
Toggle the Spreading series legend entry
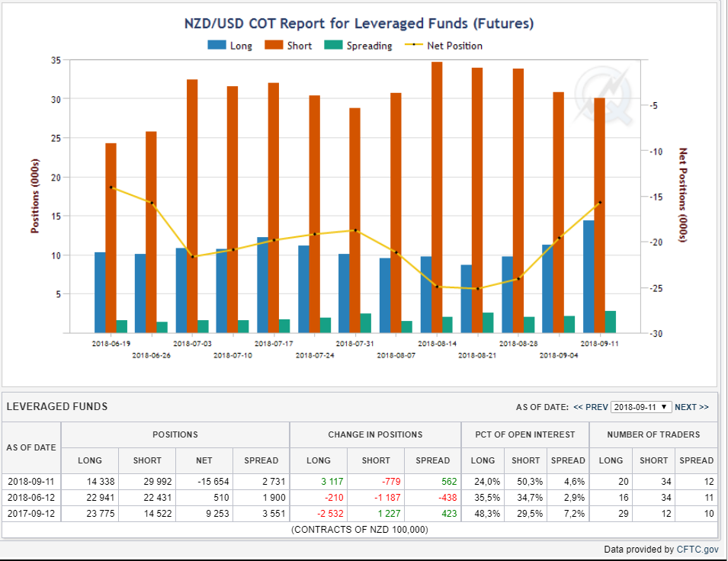[x=358, y=46]
